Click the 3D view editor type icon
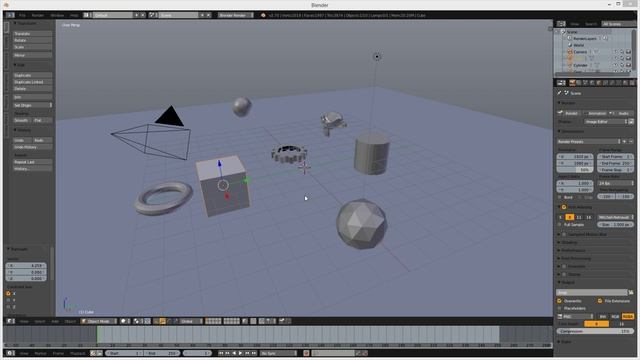Image resolution: width=640 pixels, height=360 pixels. (x=11, y=321)
